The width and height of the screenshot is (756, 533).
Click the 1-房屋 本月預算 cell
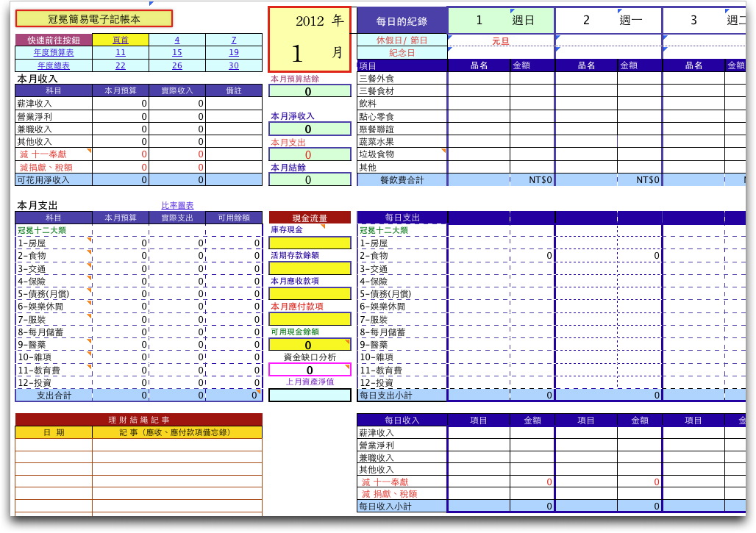click(121, 243)
